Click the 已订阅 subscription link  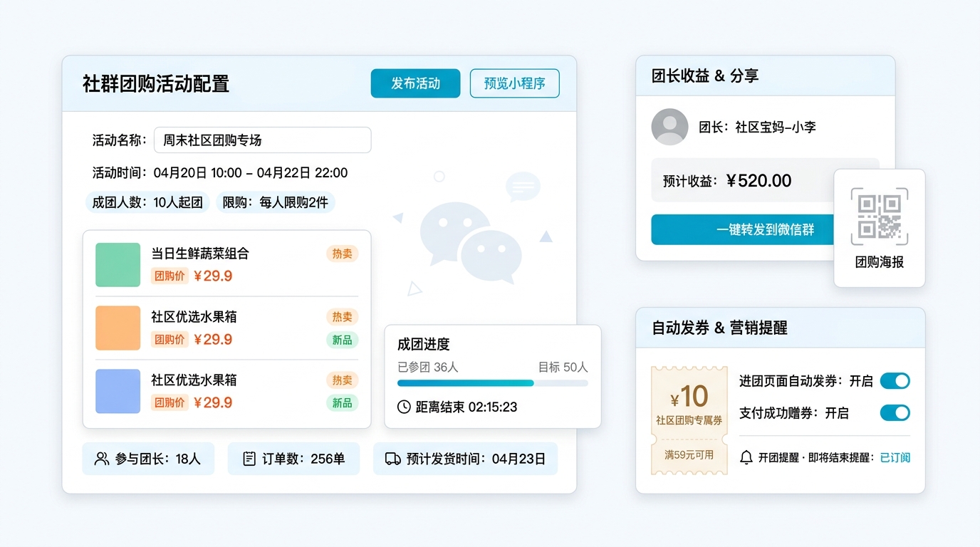[x=895, y=457]
